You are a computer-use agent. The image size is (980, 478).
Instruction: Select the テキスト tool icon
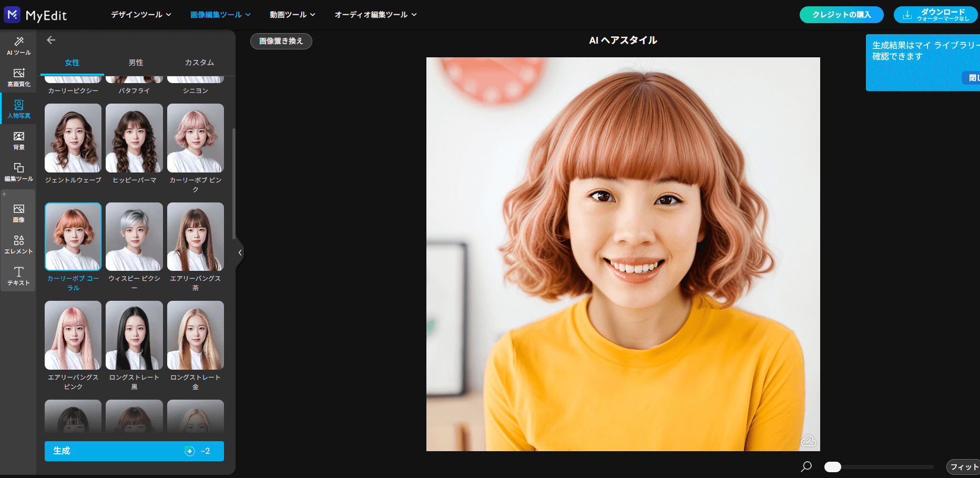point(18,276)
